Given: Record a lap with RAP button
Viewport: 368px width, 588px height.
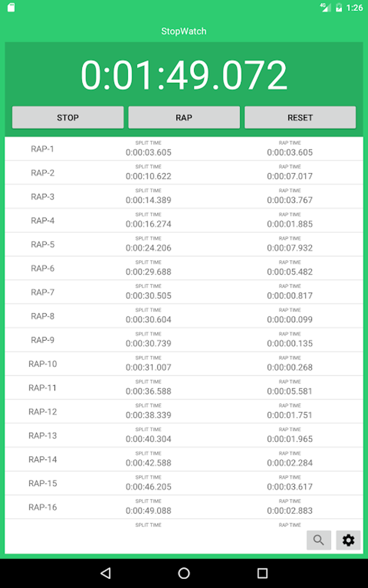Looking at the screenshot, I should [184, 117].
